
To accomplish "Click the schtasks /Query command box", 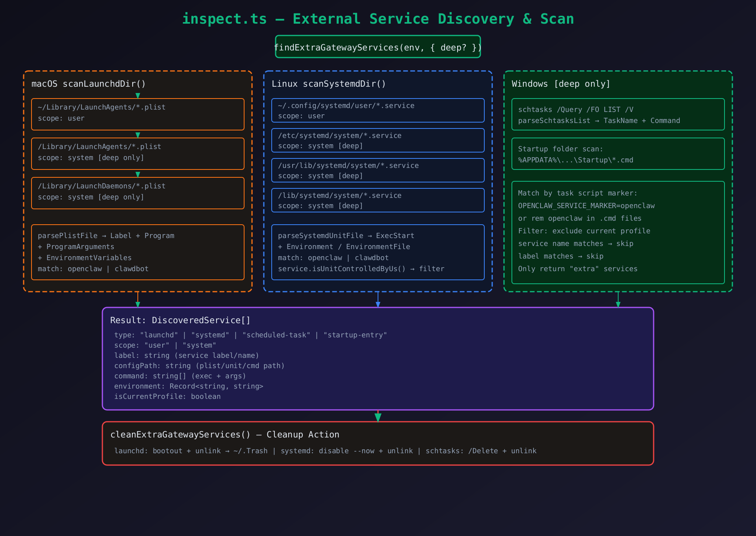I will 618,115.
